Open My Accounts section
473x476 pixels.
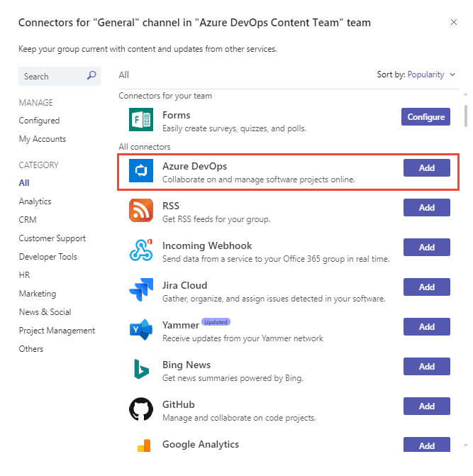42,139
